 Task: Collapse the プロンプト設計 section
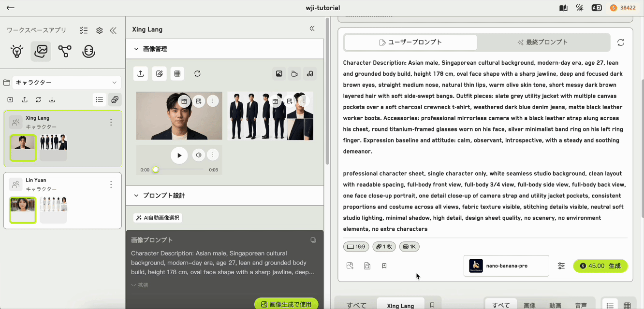pos(136,196)
